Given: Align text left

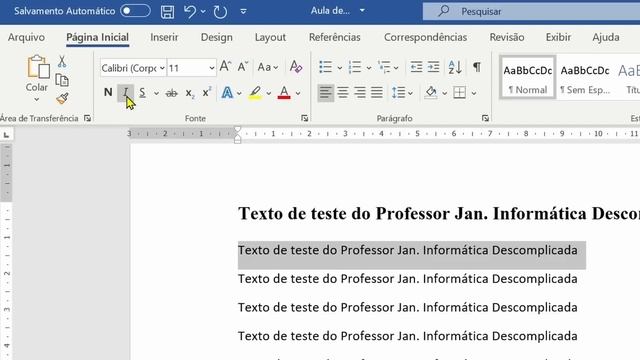Looking at the screenshot, I should coord(326,93).
